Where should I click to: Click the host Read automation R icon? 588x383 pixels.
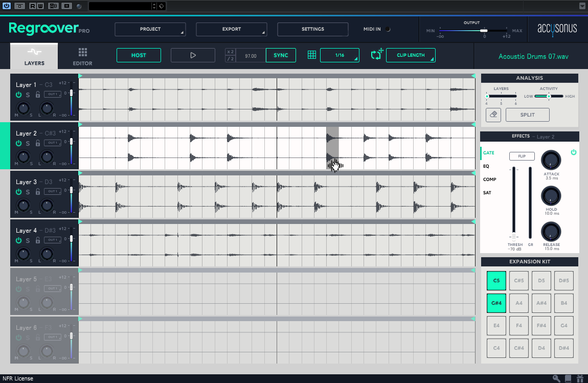coord(33,6)
